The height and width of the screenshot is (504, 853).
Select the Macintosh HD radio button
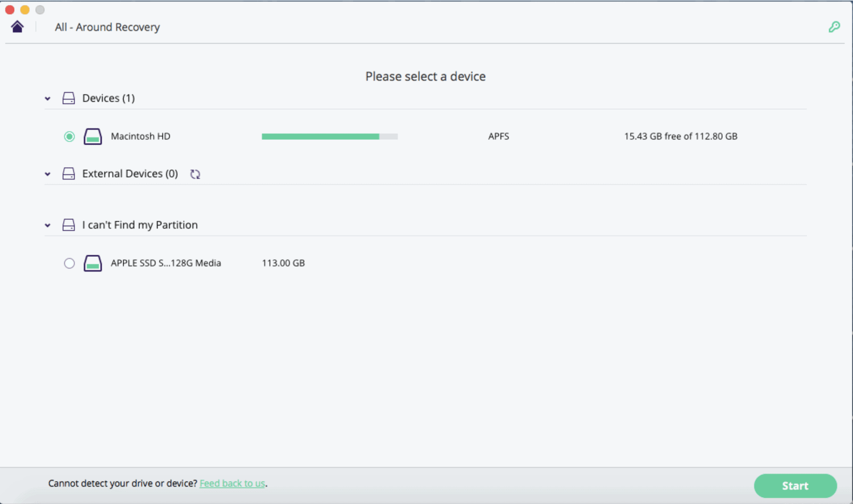pyautogui.click(x=69, y=136)
